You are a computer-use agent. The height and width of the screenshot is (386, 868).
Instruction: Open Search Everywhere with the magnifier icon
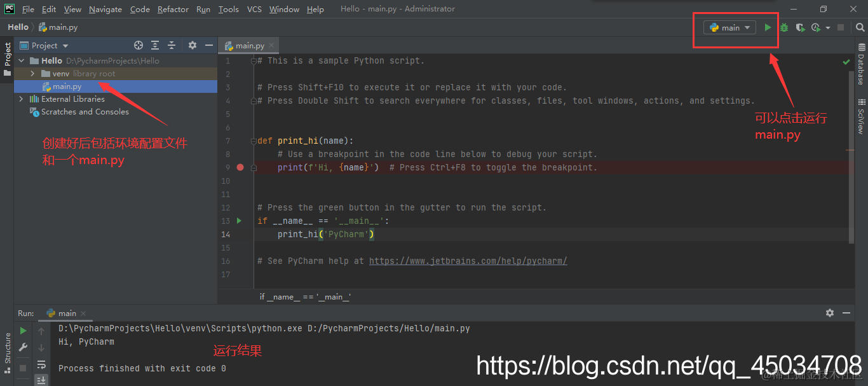click(x=860, y=27)
